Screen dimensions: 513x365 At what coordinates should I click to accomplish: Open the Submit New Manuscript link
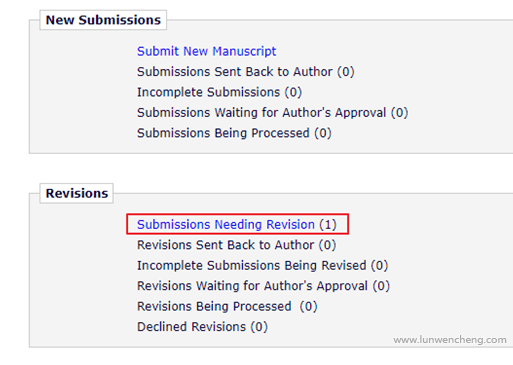click(x=206, y=51)
